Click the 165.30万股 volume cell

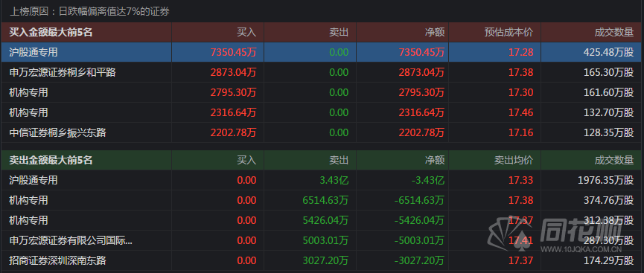point(609,72)
